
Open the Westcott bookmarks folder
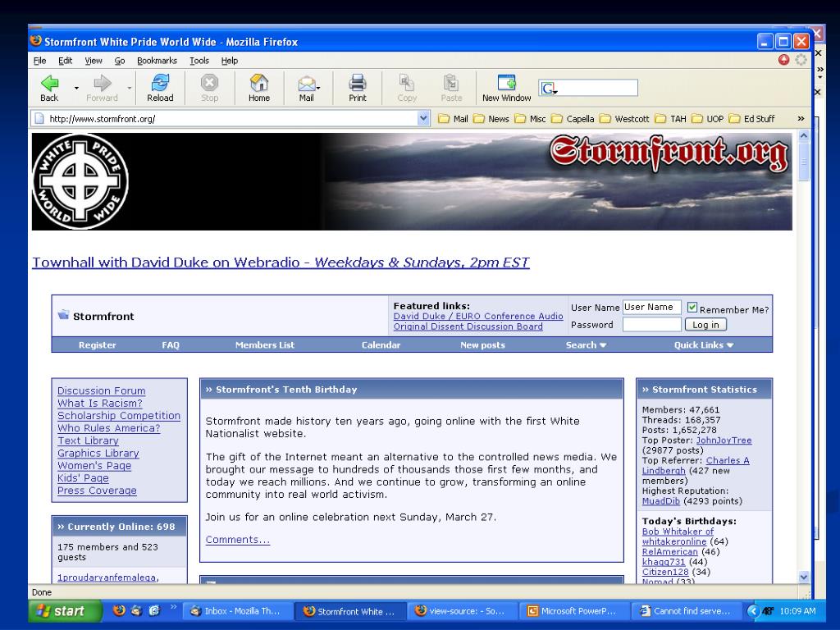tap(624, 119)
